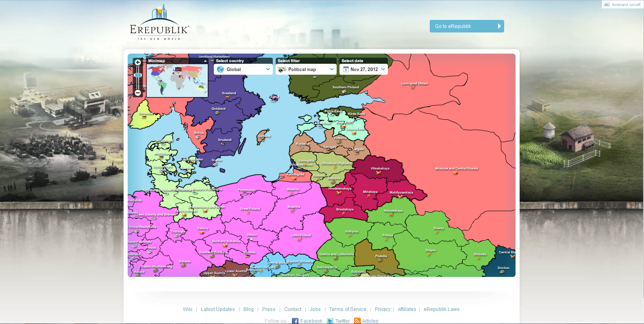
Task: Collapse the Minimap panel arrow
Action: 205,61
